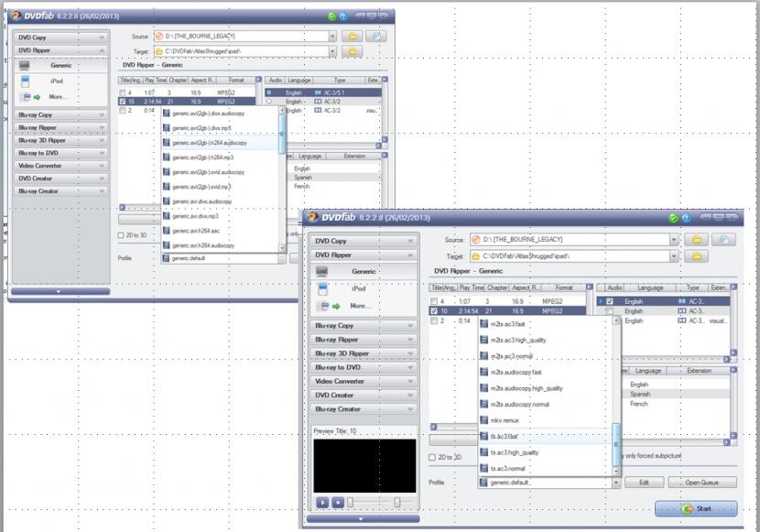Browse target folder in front window
760x532 pixels.
[698, 256]
